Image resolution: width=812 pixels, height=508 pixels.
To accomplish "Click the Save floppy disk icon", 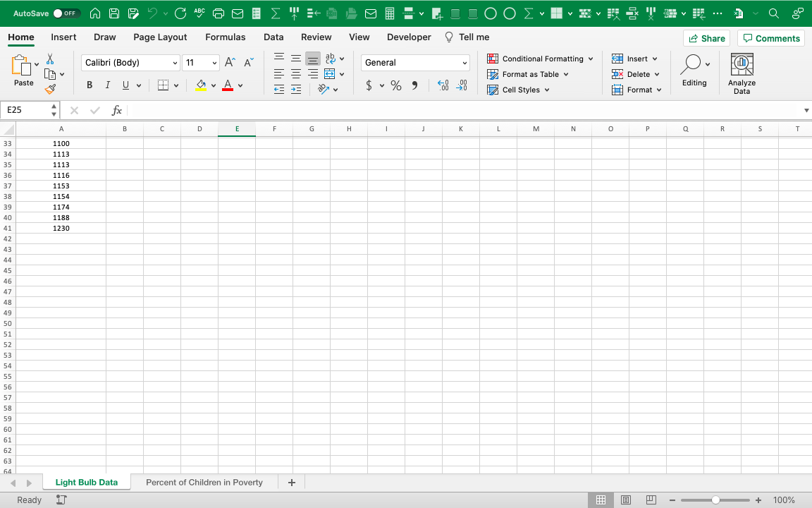I will [x=114, y=13].
